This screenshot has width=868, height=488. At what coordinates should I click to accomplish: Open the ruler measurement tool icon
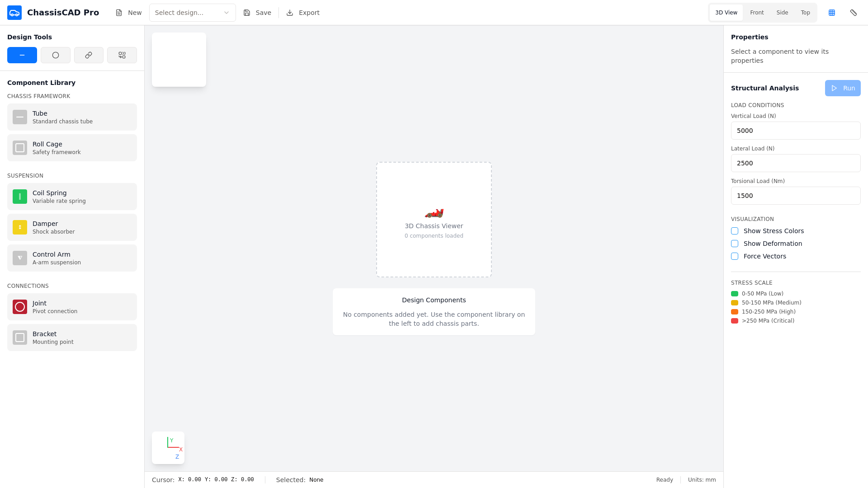coord(854,13)
